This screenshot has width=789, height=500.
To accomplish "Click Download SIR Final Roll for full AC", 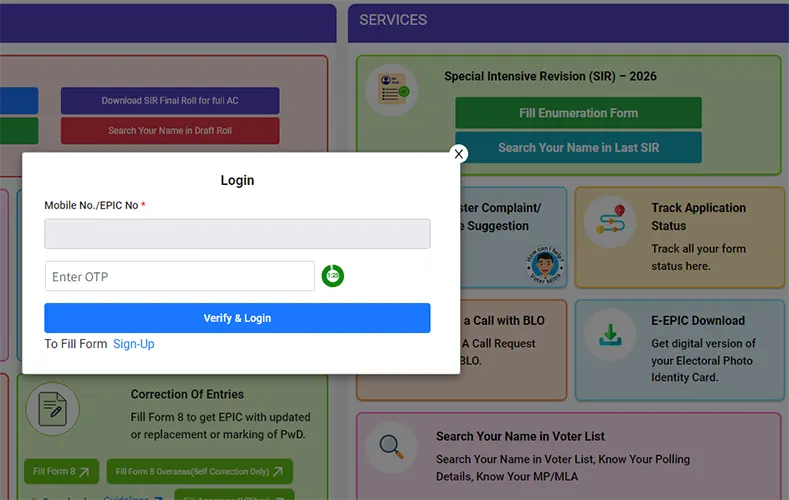I will click(170, 101).
